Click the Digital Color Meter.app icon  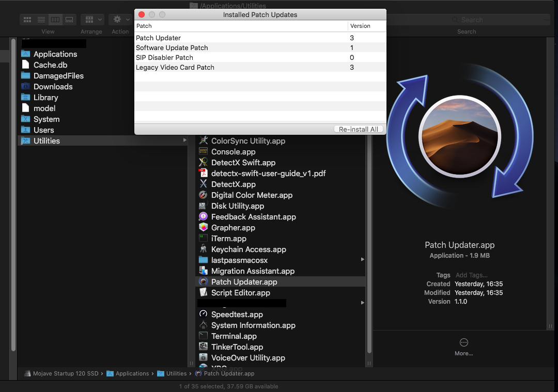(x=203, y=195)
